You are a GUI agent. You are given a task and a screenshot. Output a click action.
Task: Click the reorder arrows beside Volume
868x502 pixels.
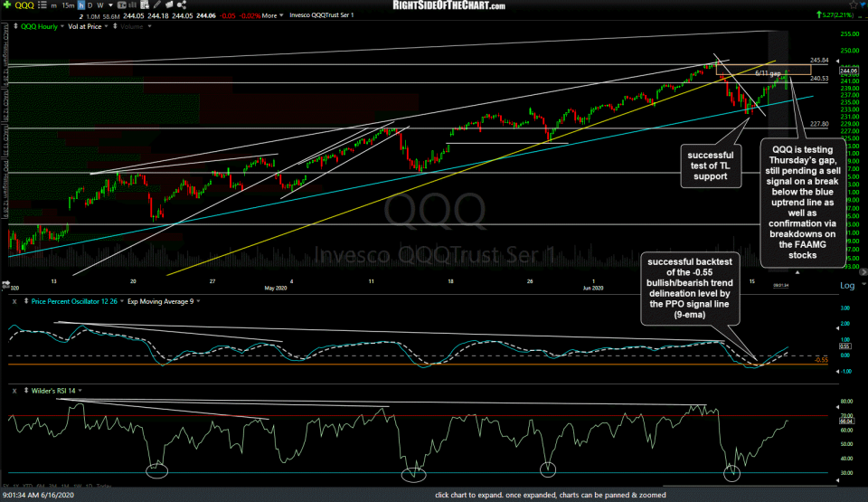(x=115, y=26)
